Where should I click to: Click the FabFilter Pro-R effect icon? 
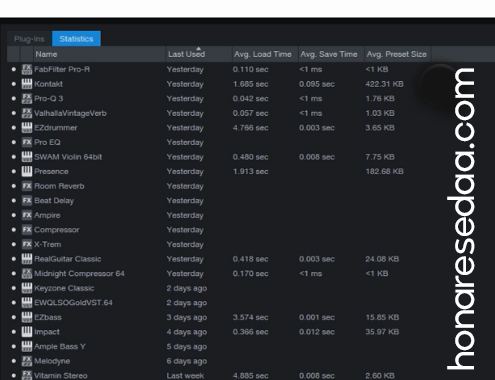[x=27, y=69]
